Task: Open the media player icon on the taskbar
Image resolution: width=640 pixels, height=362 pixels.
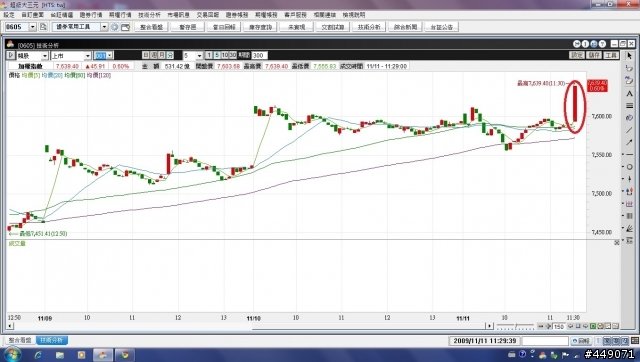Action: pos(81,355)
